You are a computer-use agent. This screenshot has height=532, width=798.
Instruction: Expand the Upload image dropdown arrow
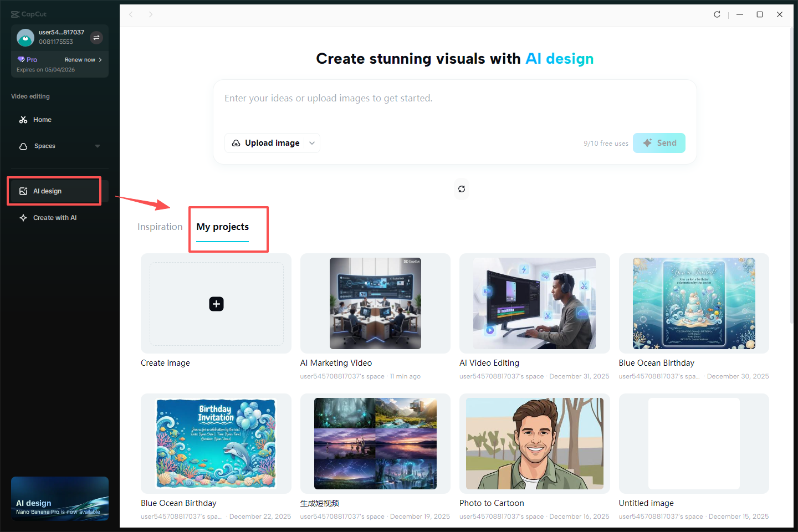click(x=311, y=142)
